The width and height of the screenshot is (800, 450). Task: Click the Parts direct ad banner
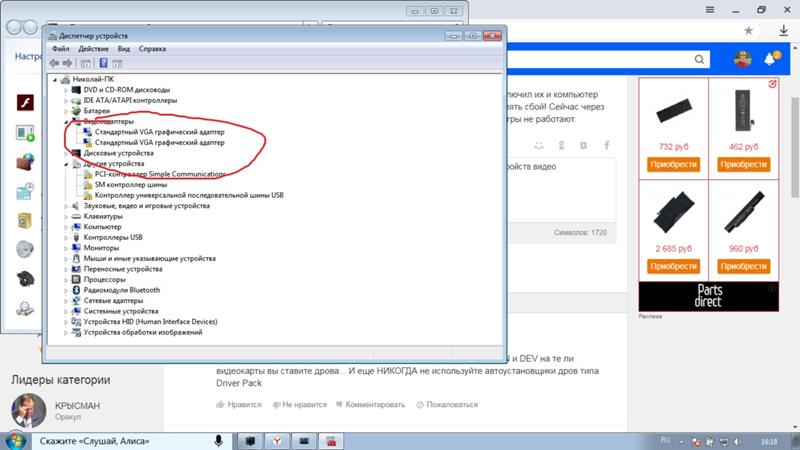click(708, 296)
